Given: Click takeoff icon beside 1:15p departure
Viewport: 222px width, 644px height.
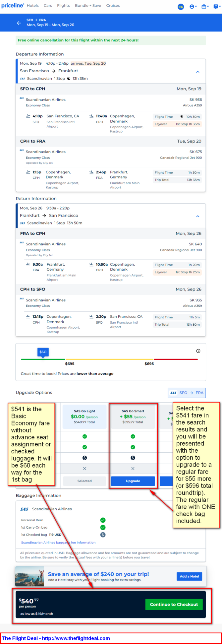Looking at the screenshot, I should click(28, 172).
